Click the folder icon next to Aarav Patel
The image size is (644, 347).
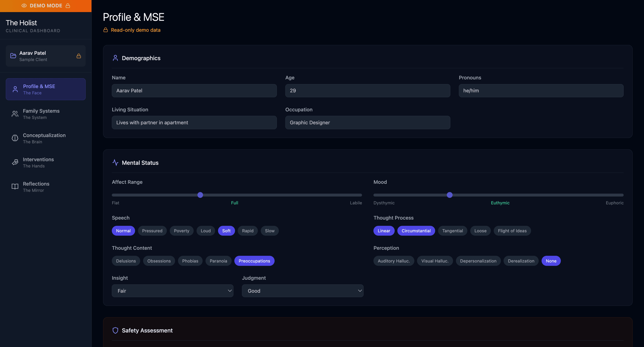point(13,56)
